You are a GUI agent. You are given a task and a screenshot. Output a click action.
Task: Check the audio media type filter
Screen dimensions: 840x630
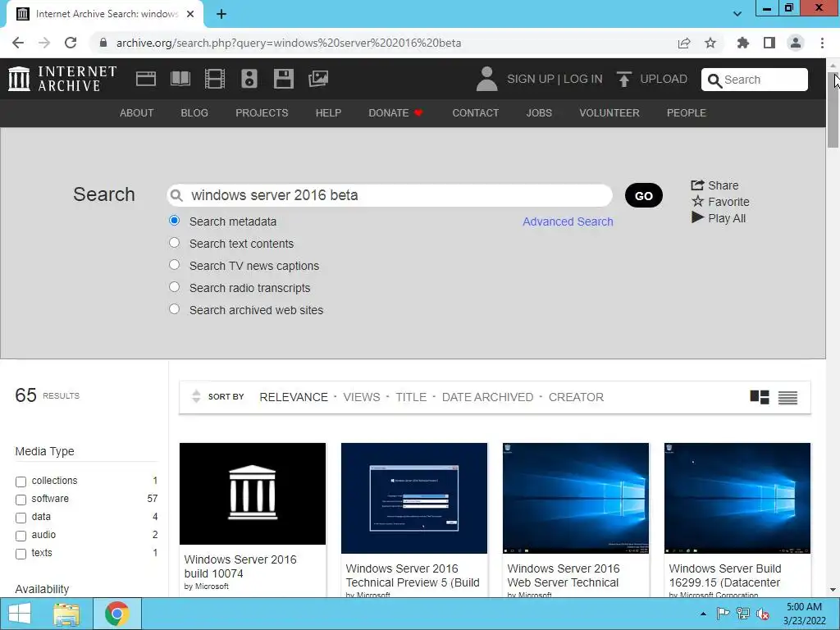pyautogui.click(x=21, y=536)
